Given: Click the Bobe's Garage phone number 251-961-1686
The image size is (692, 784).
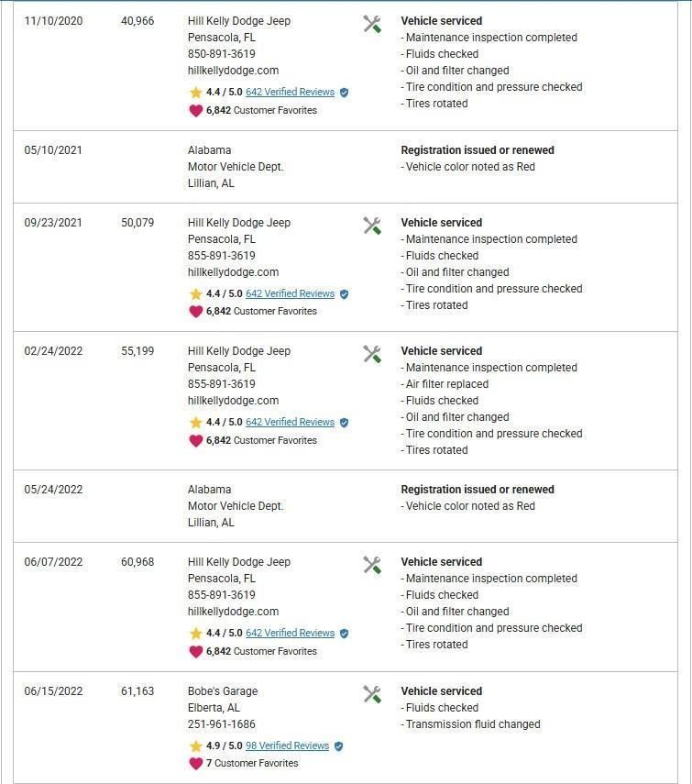Looking at the screenshot, I should [221, 724].
